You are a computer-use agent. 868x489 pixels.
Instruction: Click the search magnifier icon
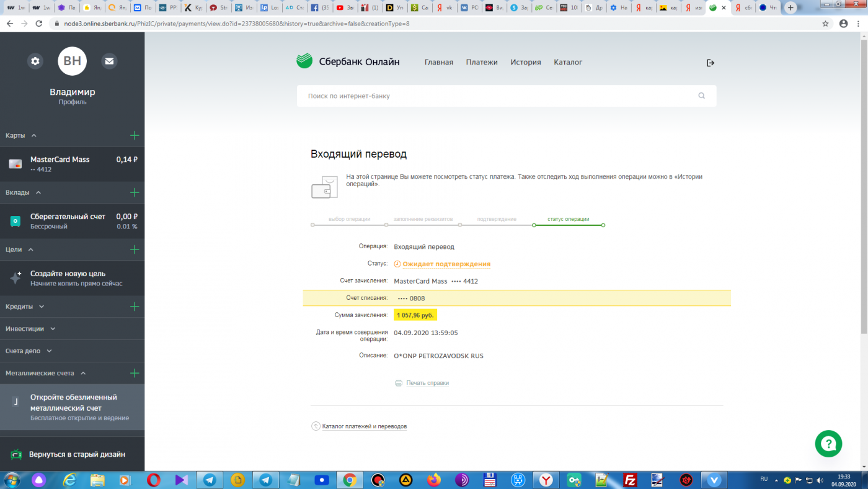coord(702,96)
